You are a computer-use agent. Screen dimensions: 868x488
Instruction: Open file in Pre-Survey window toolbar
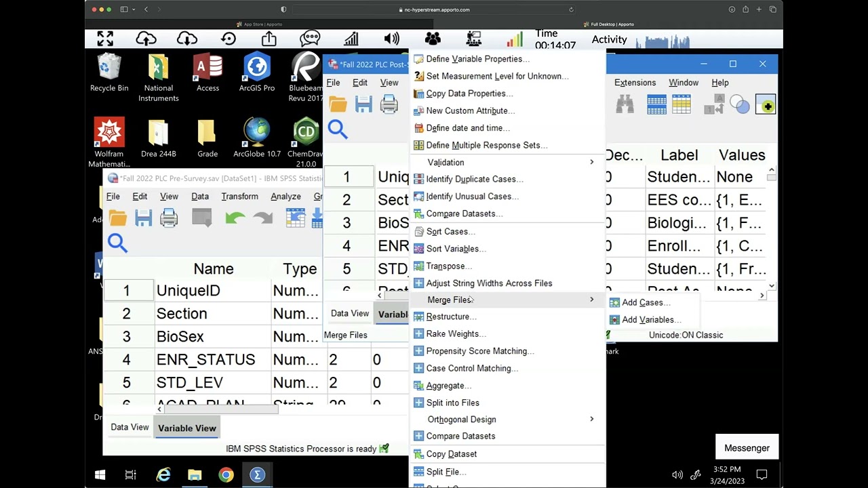coord(118,218)
